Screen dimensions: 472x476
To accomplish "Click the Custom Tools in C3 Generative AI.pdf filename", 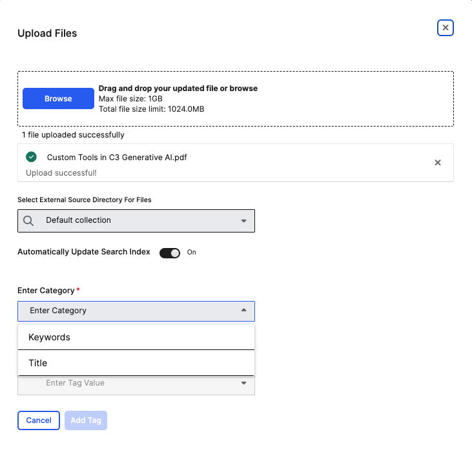I will 117,158.
